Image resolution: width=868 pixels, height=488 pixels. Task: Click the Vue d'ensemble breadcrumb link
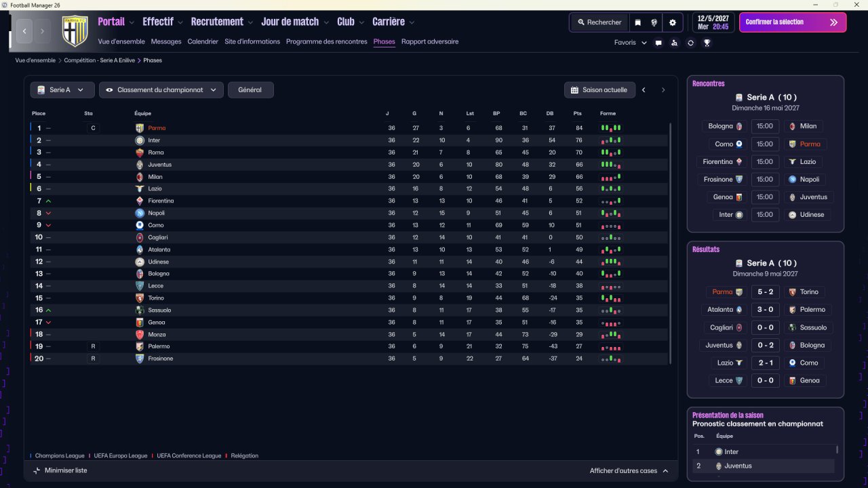coord(35,60)
